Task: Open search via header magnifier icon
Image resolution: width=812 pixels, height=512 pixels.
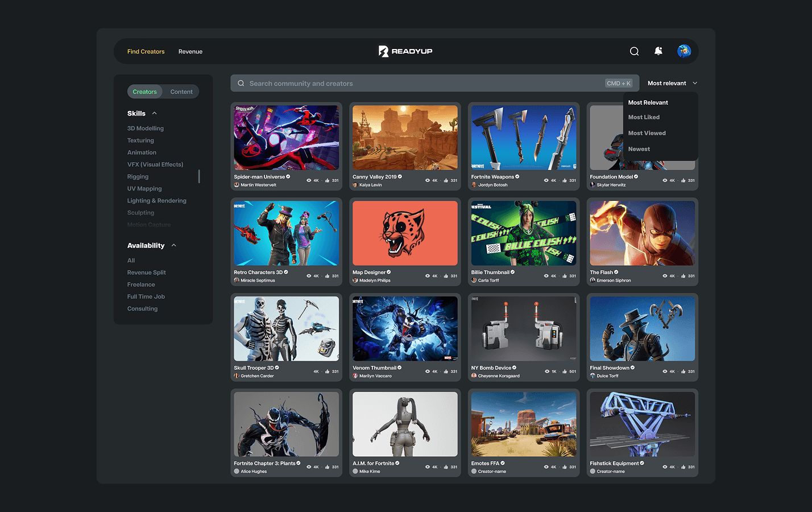Action: [634, 51]
